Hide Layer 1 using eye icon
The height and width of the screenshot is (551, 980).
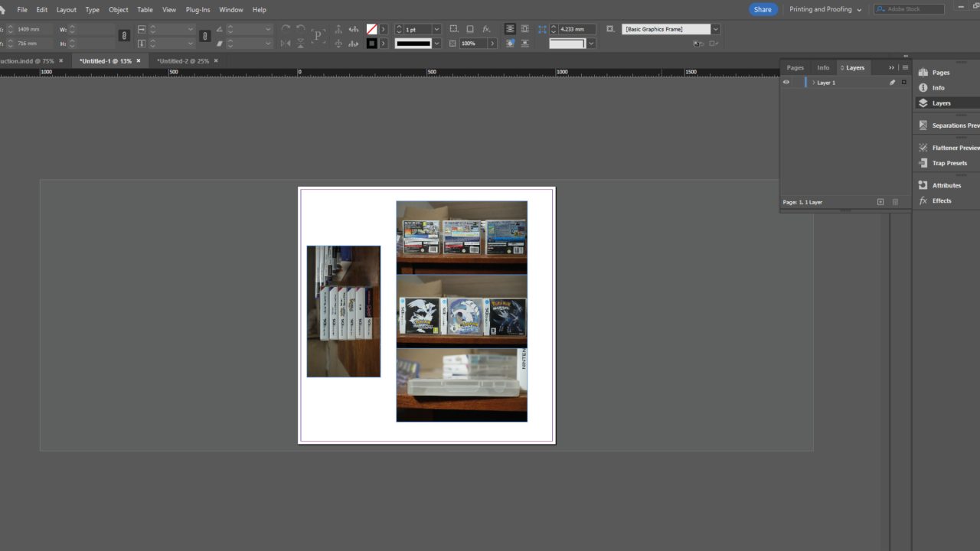[x=786, y=83]
